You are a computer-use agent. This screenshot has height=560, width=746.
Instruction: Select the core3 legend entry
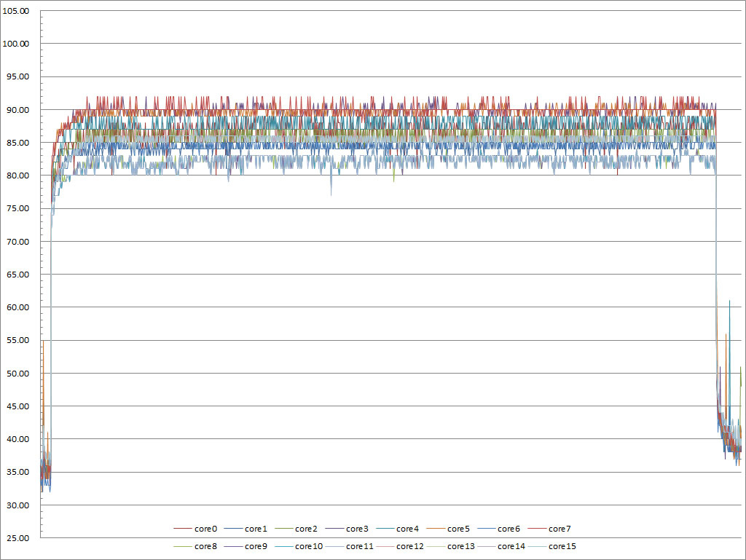tap(348, 529)
